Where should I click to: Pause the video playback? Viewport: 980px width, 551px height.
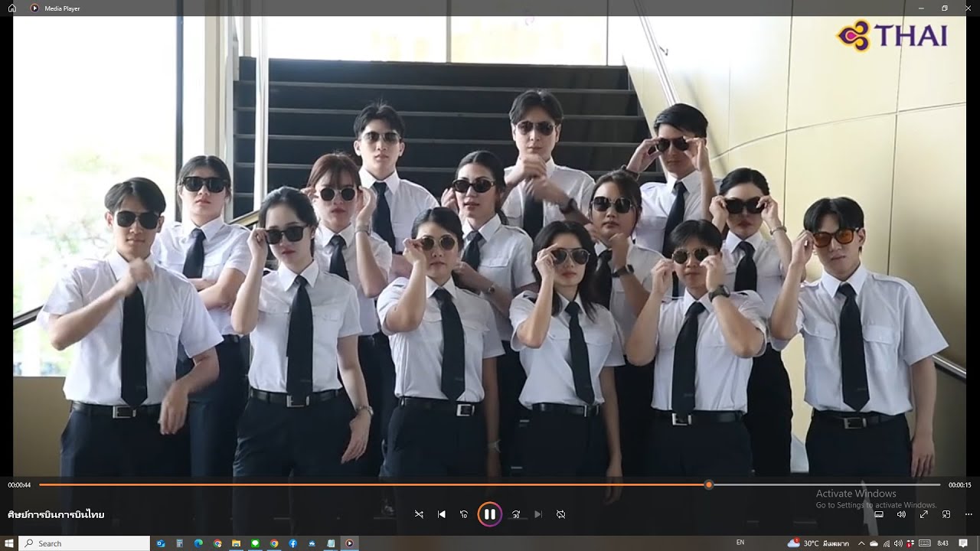[x=490, y=514]
